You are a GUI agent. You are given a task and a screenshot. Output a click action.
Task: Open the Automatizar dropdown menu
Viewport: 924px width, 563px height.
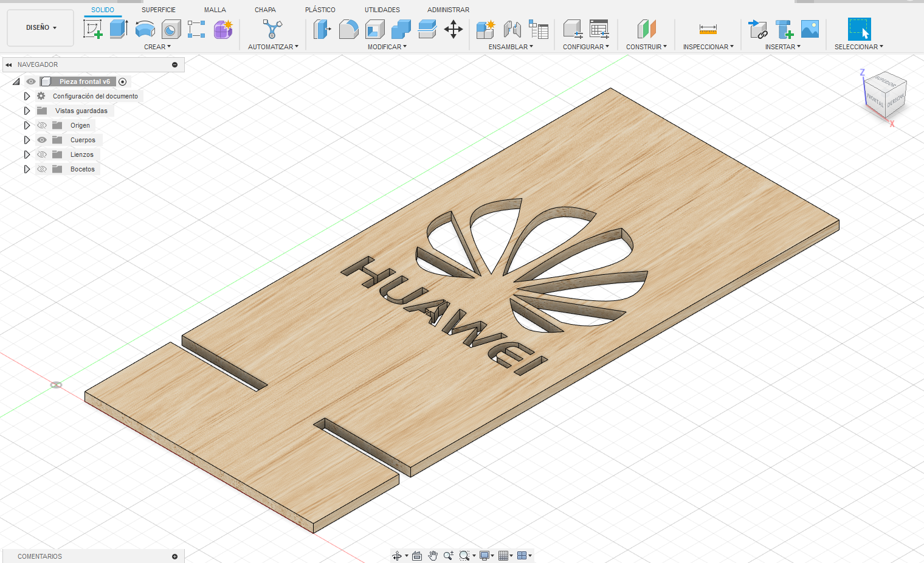click(x=273, y=47)
